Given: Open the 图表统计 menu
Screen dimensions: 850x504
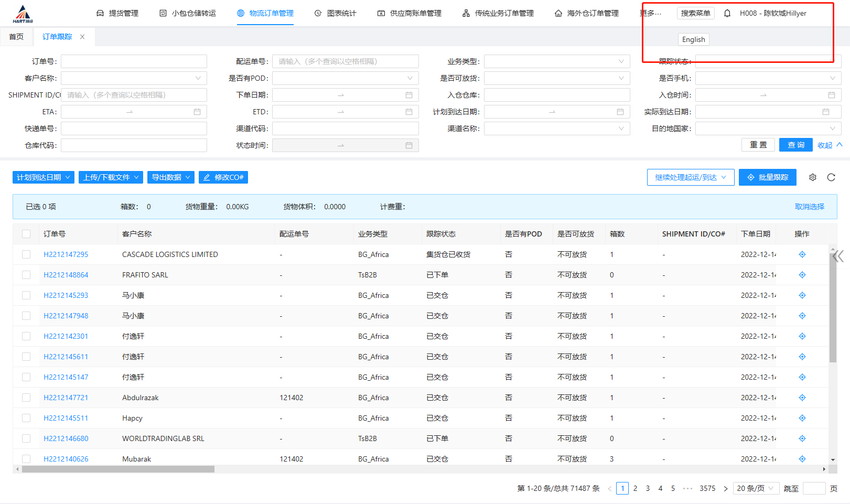Looking at the screenshot, I should click(x=336, y=13).
